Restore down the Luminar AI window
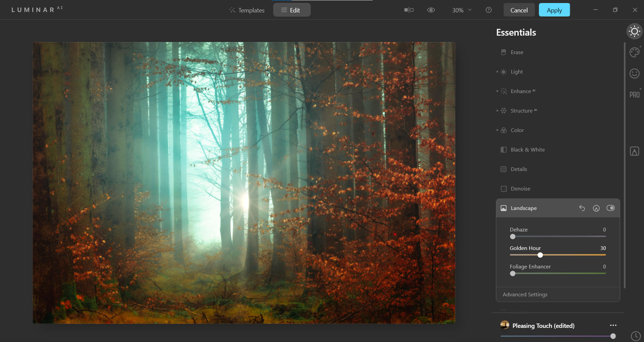Viewport: 644px width, 342px height. click(615, 10)
